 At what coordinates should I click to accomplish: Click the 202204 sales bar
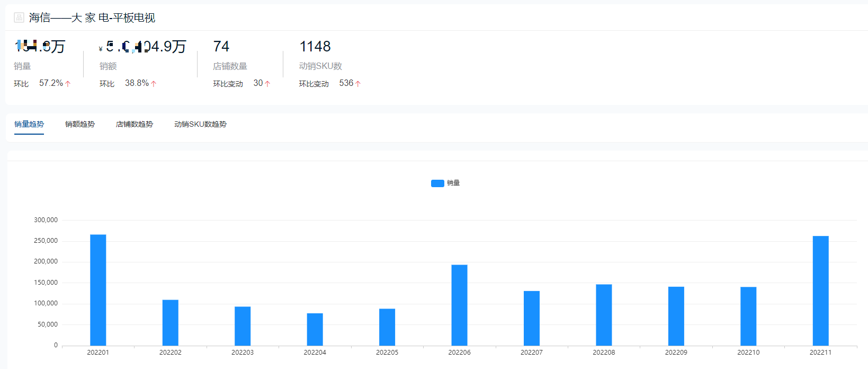(315, 329)
